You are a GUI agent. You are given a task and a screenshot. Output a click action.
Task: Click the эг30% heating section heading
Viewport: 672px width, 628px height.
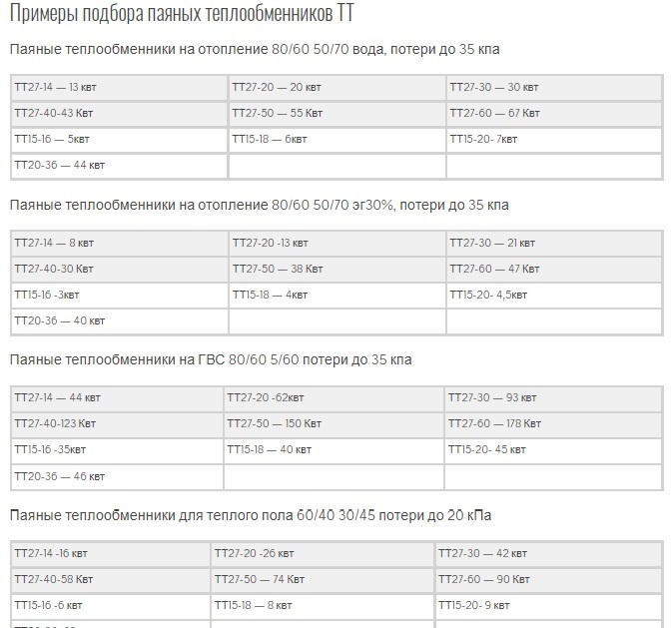click(x=259, y=205)
